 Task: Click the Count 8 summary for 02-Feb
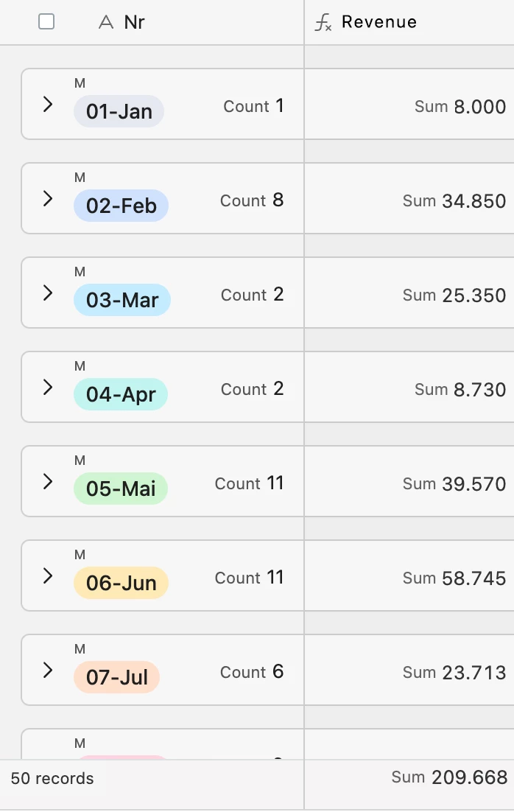252,200
